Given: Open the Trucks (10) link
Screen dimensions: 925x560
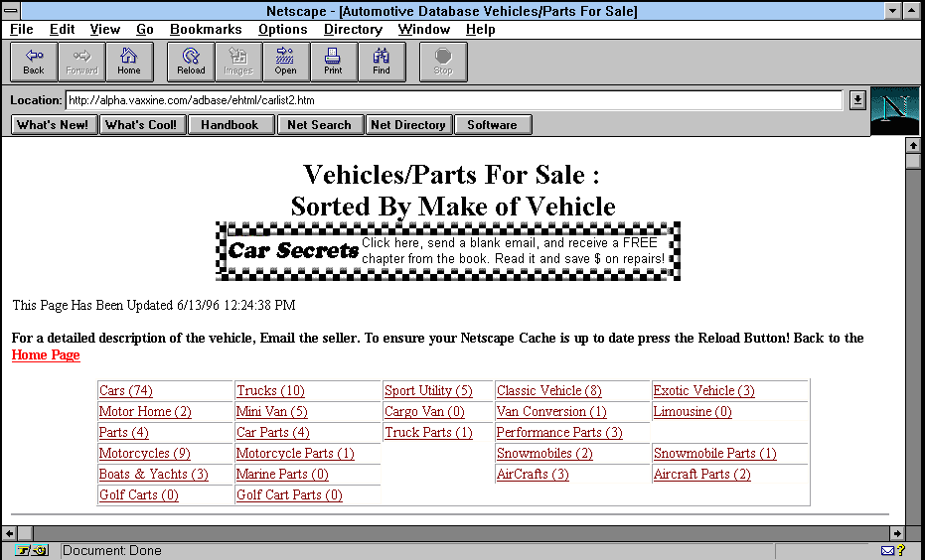Looking at the screenshot, I should click(270, 391).
